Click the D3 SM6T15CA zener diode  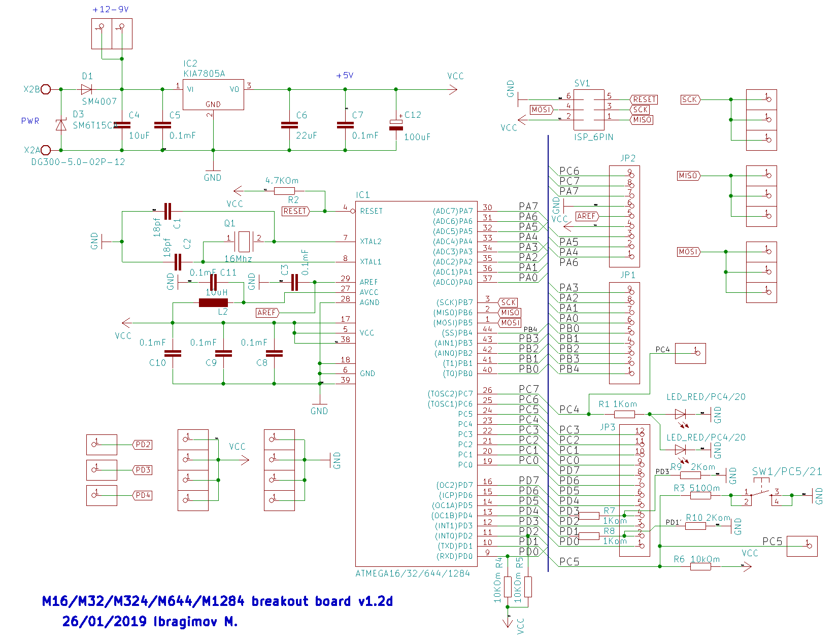(x=61, y=125)
